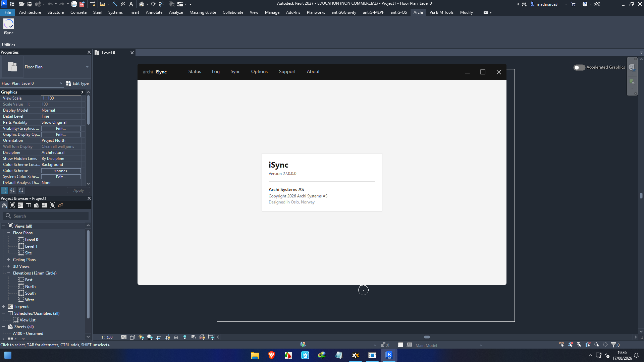
Task: Open the Help question mark icon
Action: [585, 4]
